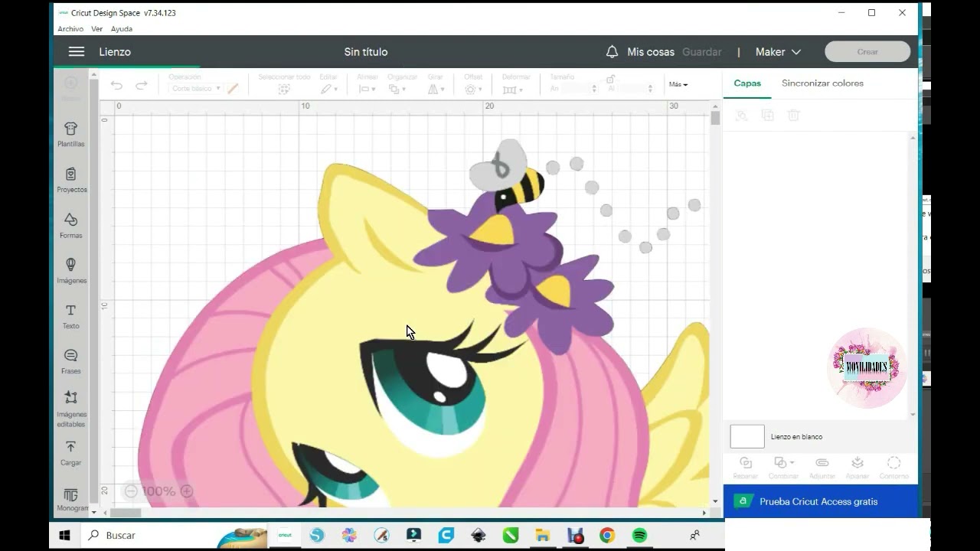
Task: Open Plantillas templates panel
Action: [70, 135]
